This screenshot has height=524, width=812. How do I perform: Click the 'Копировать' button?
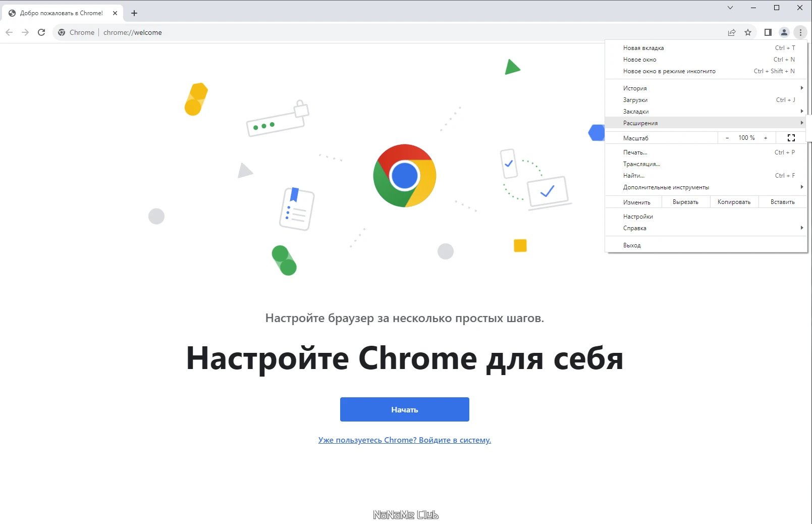pyautogui.click(x=734, y=202)
